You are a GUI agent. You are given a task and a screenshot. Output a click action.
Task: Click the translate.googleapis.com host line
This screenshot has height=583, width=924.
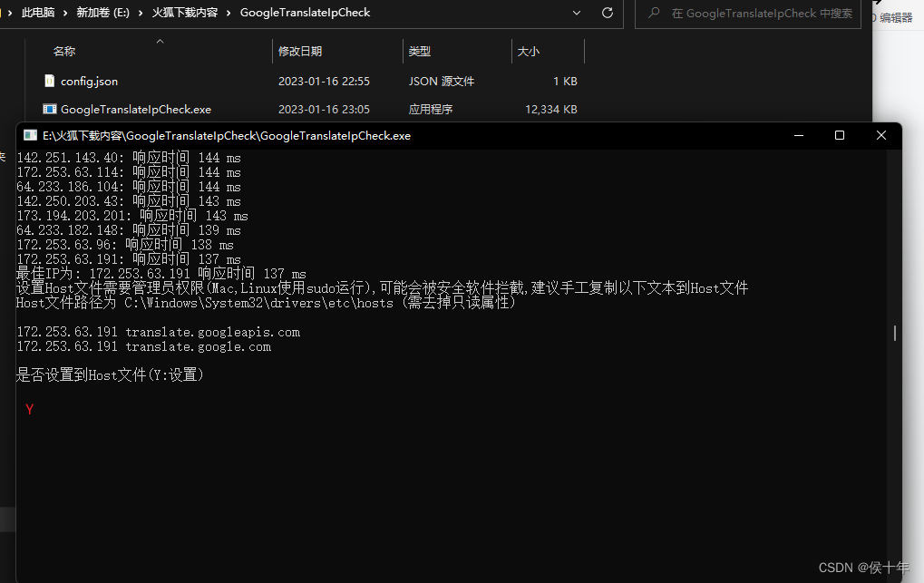point(158,332)
